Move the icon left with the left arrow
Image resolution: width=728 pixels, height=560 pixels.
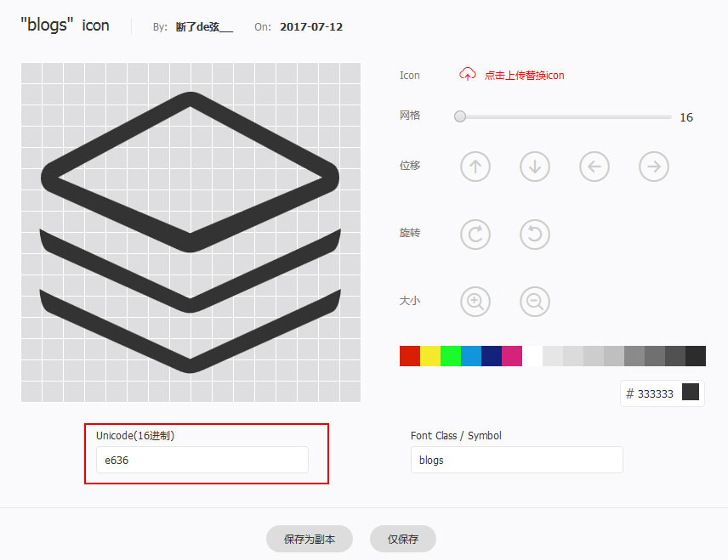tap(594, 167)
